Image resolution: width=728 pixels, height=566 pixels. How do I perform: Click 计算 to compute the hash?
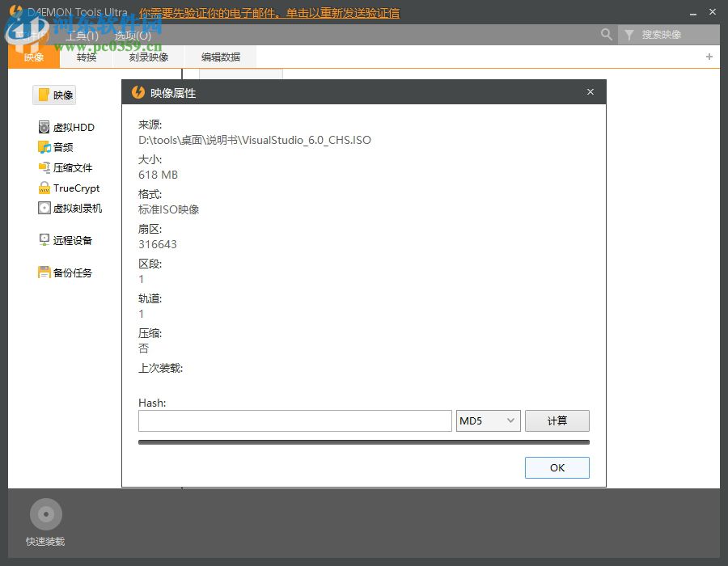557,420
